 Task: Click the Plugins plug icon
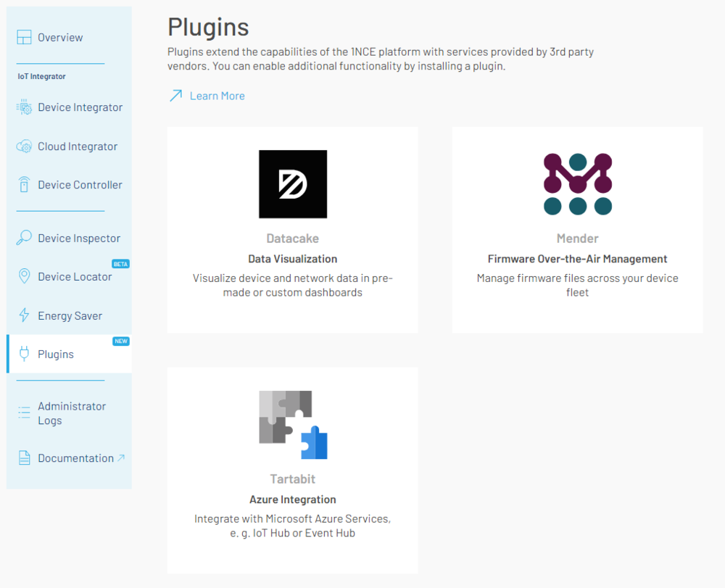(24, 355)
